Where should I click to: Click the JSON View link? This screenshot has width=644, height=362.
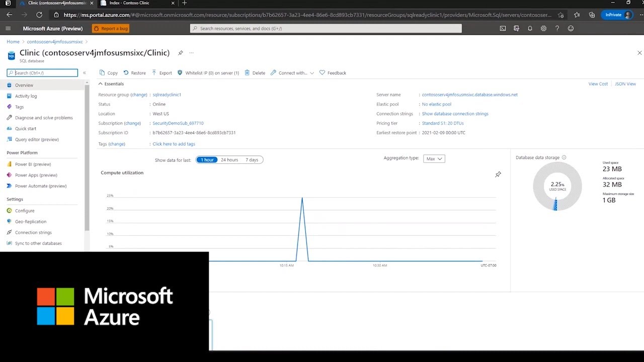pos(625,84)
